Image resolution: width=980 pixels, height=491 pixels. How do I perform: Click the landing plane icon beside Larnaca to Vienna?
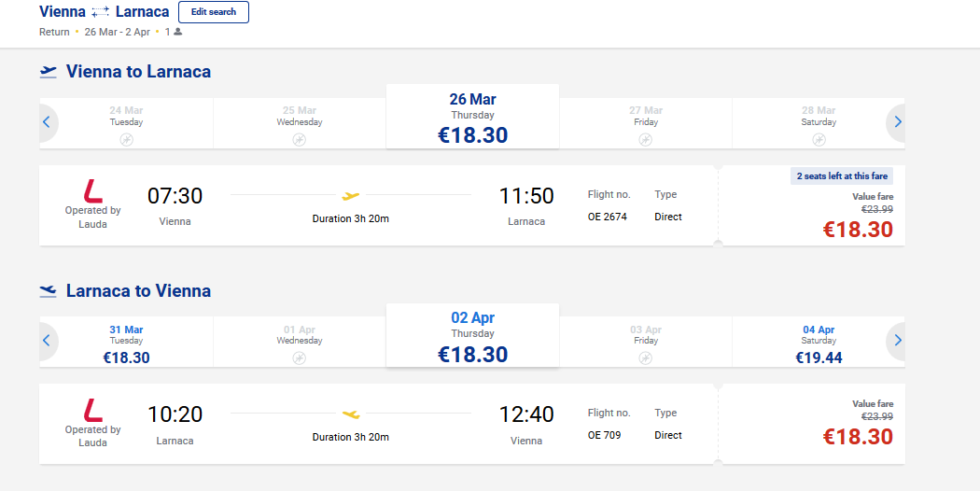(49, 291)
